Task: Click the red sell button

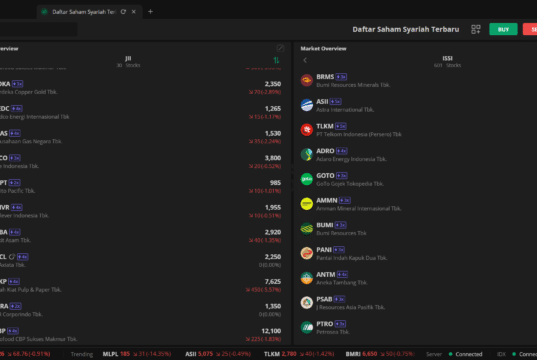Action: click(530, 29)
